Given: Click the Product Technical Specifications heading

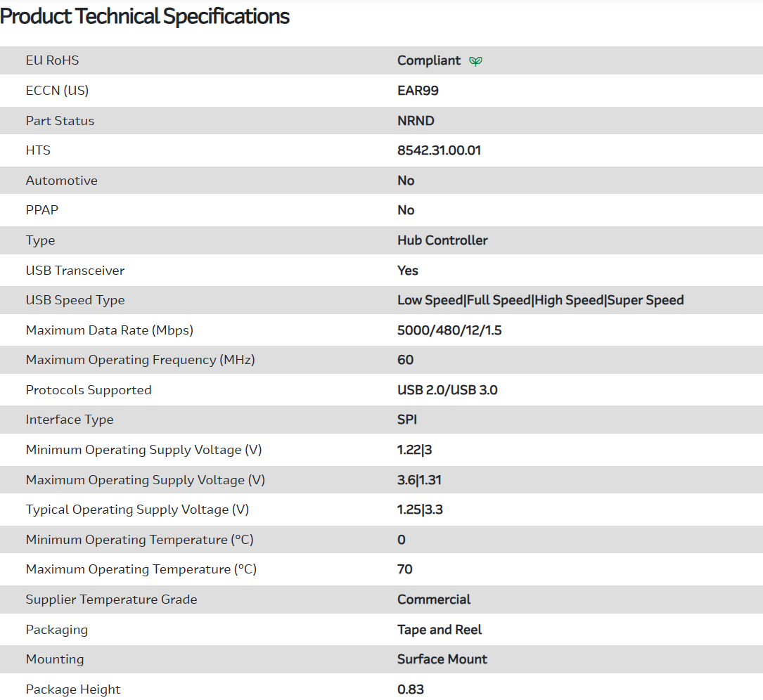Looking at the screenshot, I should click(x=145, y=16).
